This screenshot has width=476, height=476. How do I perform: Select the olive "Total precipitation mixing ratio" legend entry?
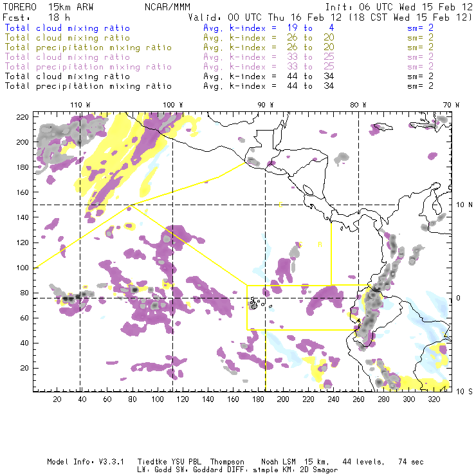(x=88, y=48)
